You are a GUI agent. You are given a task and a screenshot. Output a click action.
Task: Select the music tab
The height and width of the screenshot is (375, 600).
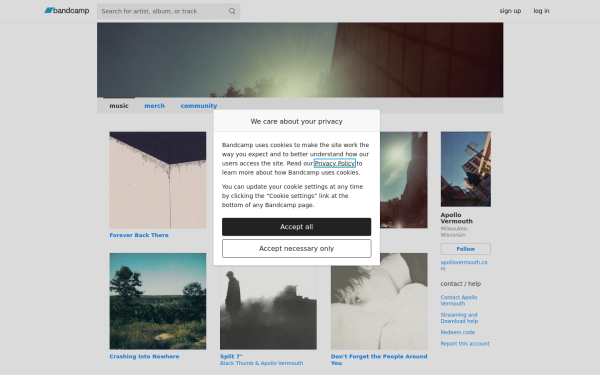[119, 106]
